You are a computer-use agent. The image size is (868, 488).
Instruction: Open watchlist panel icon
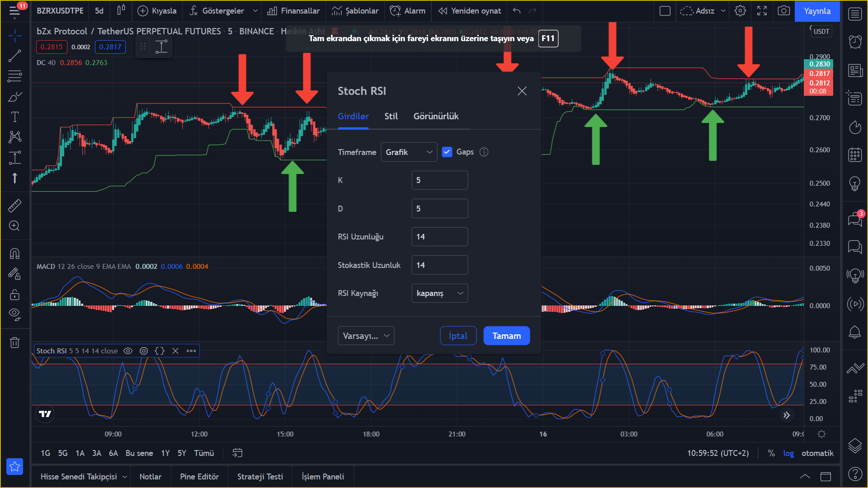pyautogui.click(x=855, y=14)
